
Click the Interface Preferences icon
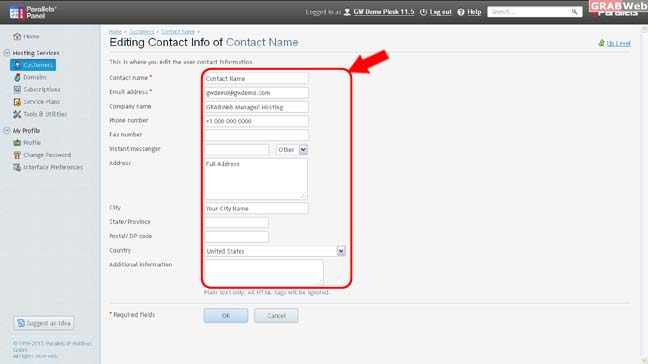17,167
